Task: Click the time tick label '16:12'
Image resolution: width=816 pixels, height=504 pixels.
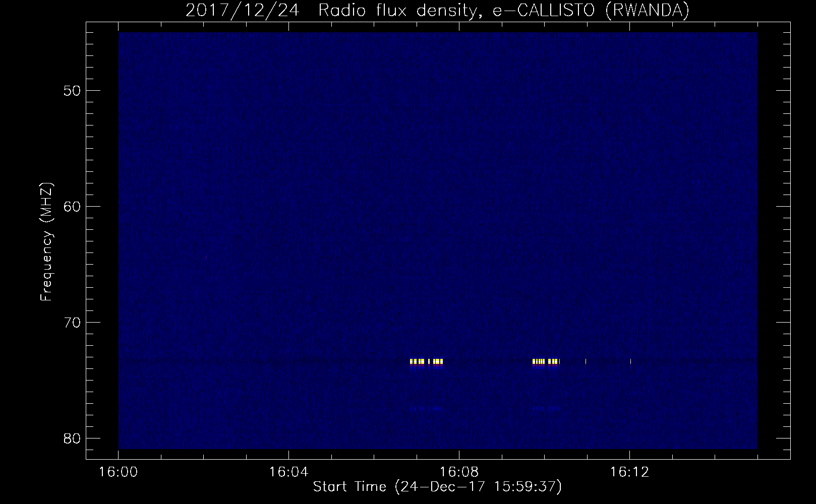Action: point(629,472)
